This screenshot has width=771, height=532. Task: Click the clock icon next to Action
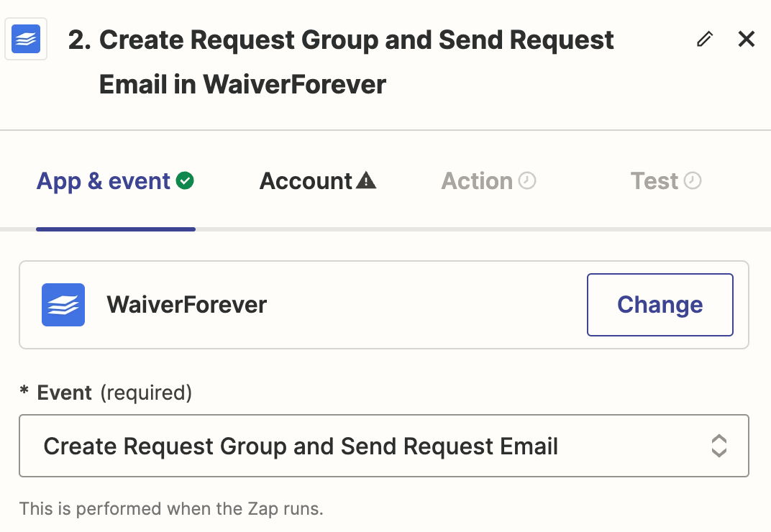click(x=528, y=180)
